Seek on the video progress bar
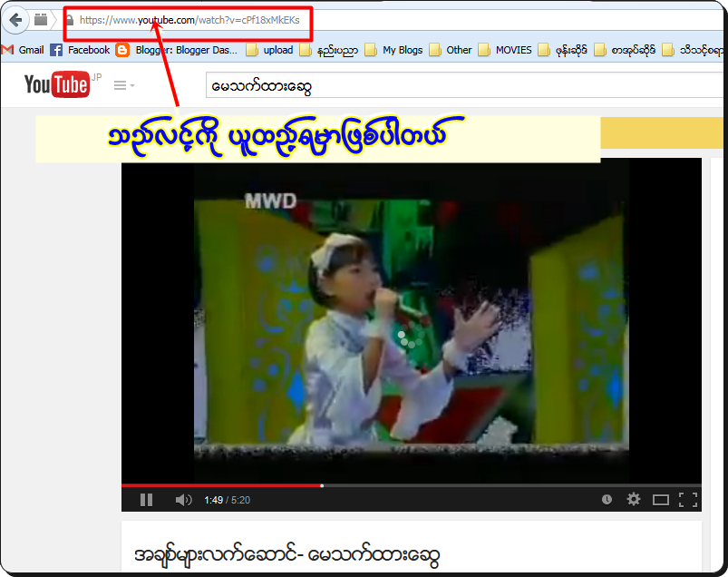The width and height of the screenshot is (728, 577). click(x=412, y=485)
